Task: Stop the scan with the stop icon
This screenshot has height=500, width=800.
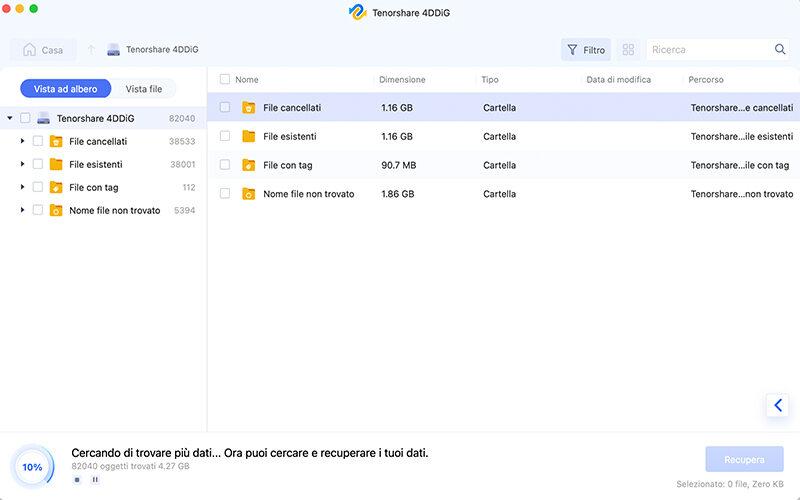Action: [x=77, y=479]
